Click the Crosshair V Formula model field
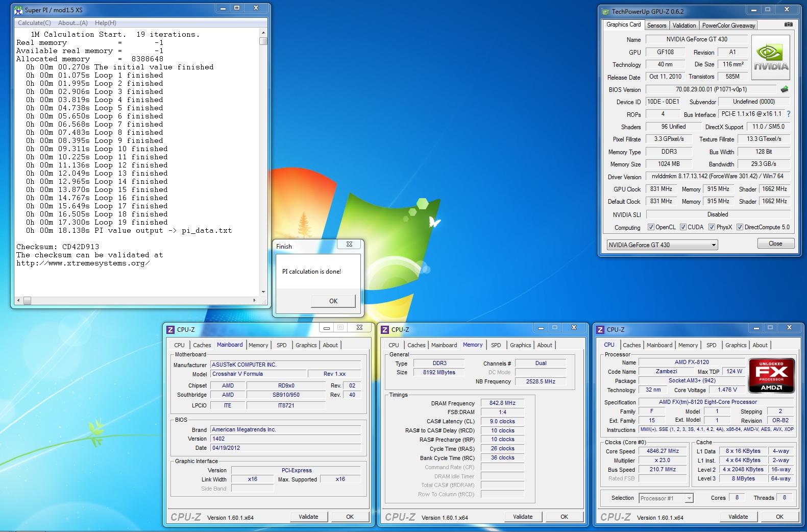Screen dimensions: 807x532 tap(258, 374)
